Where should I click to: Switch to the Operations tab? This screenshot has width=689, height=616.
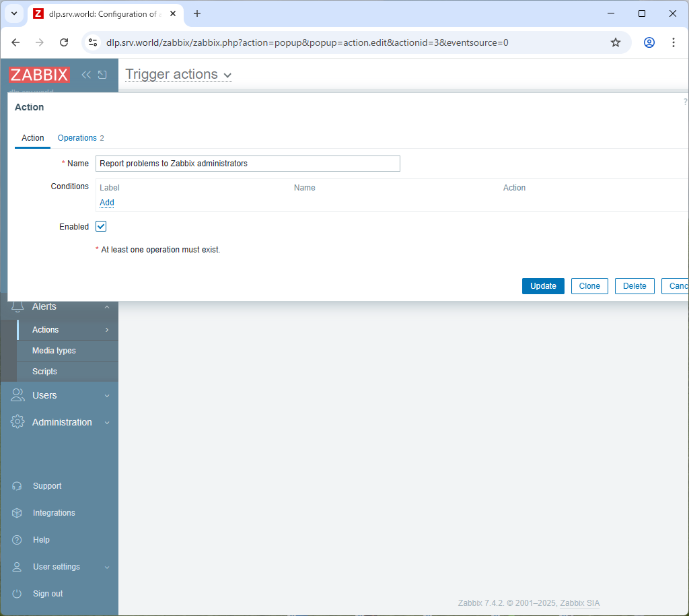coord(77,138)
